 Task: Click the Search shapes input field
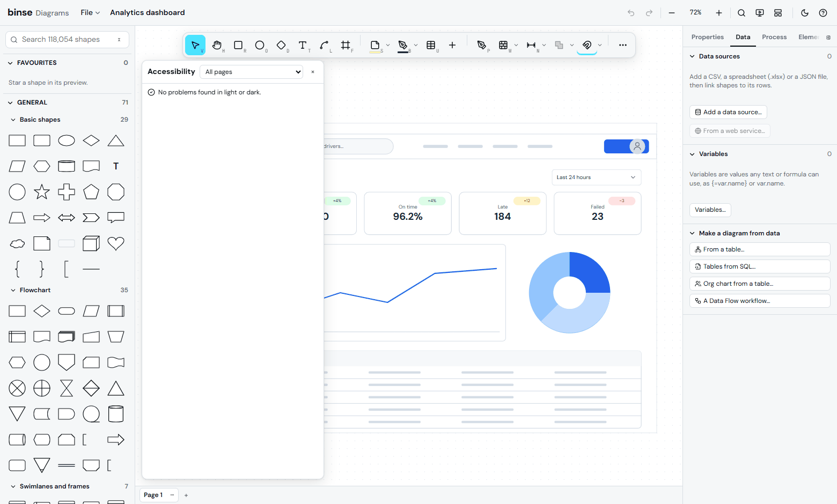coord(67,40)
